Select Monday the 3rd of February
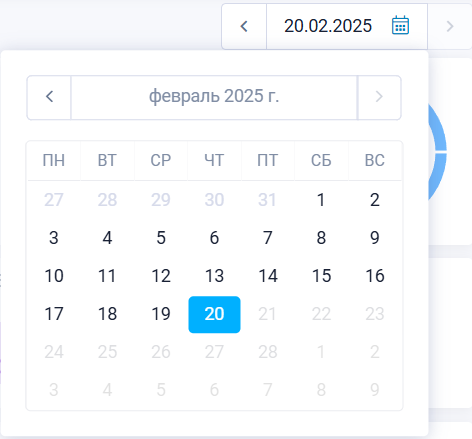 pyautogui.click(x=54, y=238)
